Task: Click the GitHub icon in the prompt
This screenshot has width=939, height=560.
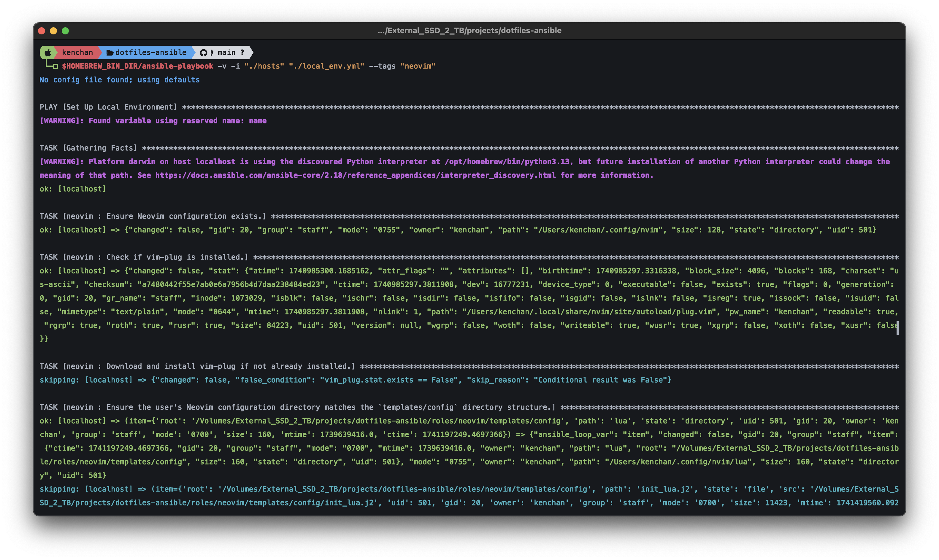Action: coord(203,53)
